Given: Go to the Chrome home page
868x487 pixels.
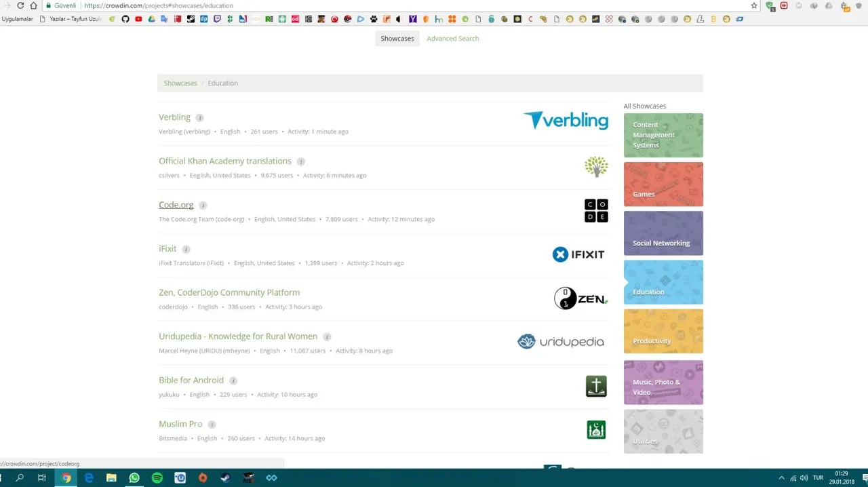Looking at the screenshot, I should pos(33,5).
